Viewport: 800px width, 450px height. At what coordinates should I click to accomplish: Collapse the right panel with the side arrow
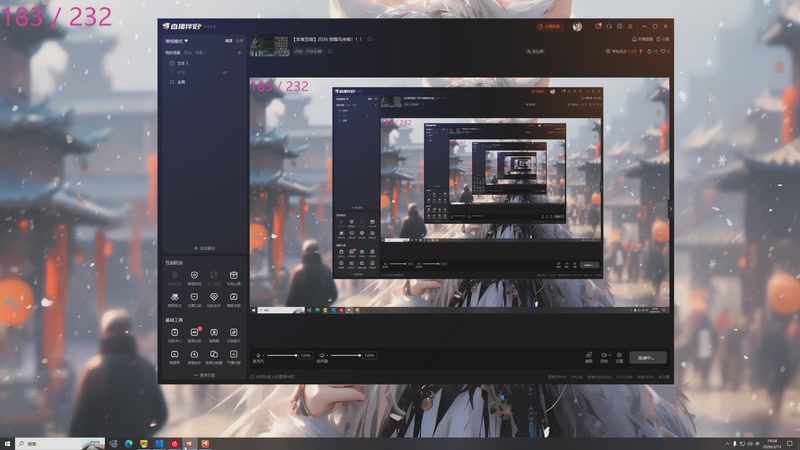pos(670,209)
